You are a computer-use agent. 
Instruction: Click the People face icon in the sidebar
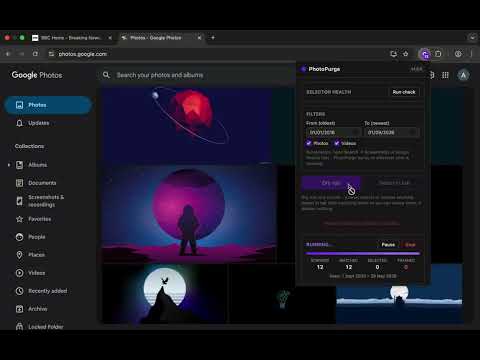[20, 237]
